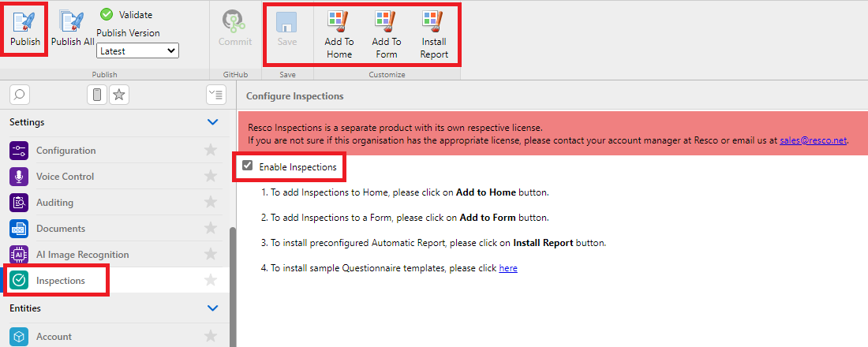Toggle the favorites star filter button
This screenshot has height=347, width=868.
(119, 95)
